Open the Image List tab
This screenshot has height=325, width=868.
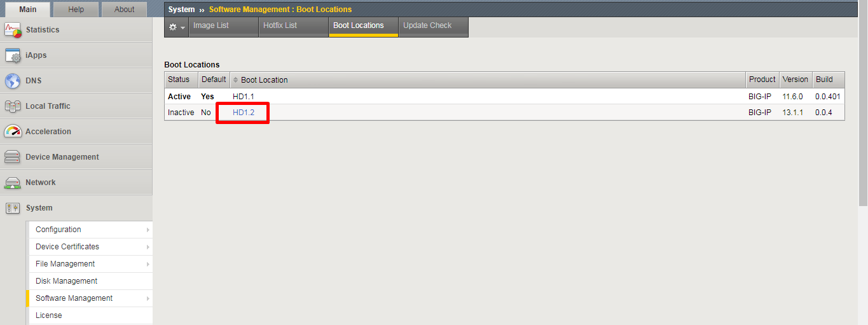(x=223, y=27)
